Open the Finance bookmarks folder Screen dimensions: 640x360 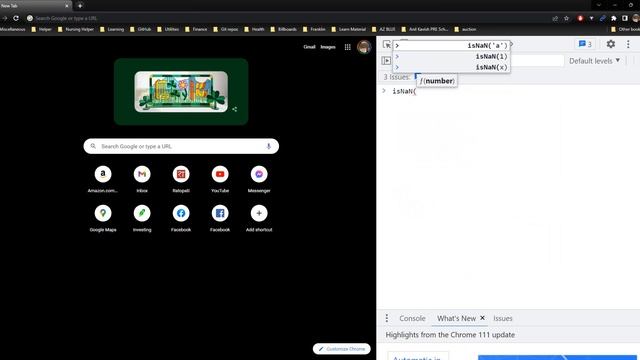tap(196, 29)
